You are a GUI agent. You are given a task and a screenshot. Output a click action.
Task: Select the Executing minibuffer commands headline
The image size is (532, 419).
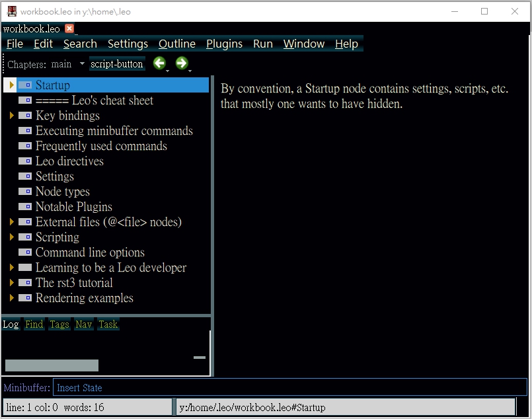coord(114,131)
